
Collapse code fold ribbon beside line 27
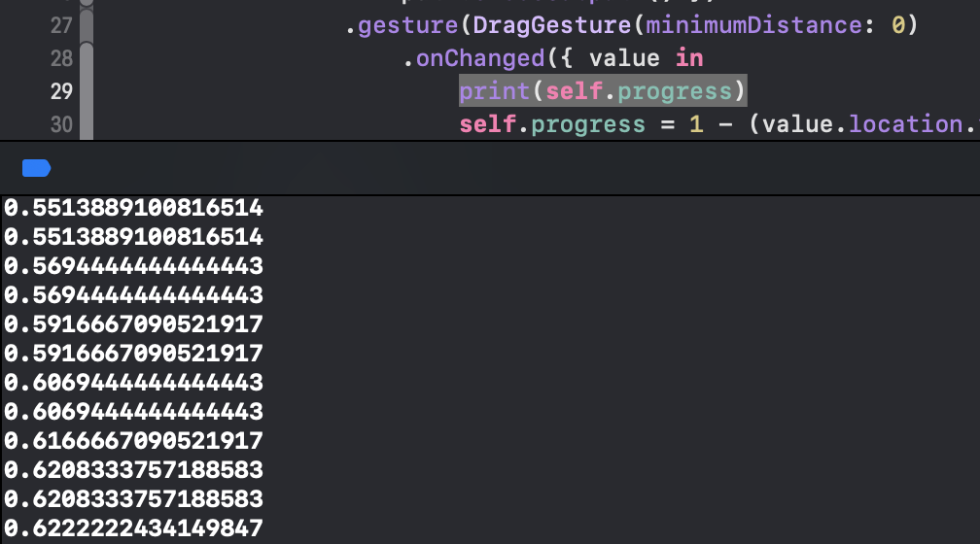[x=86, y=25]
